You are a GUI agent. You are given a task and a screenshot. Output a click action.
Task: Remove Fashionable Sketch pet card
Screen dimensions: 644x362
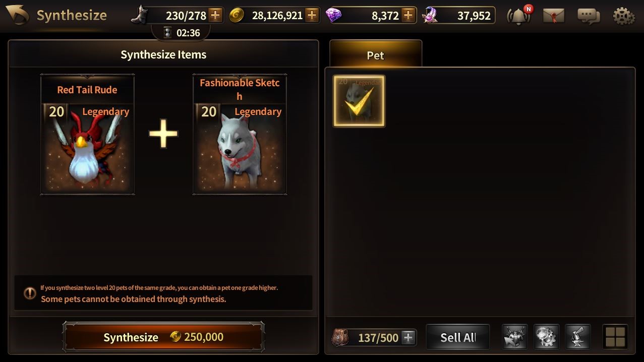(x=240, y=134)
